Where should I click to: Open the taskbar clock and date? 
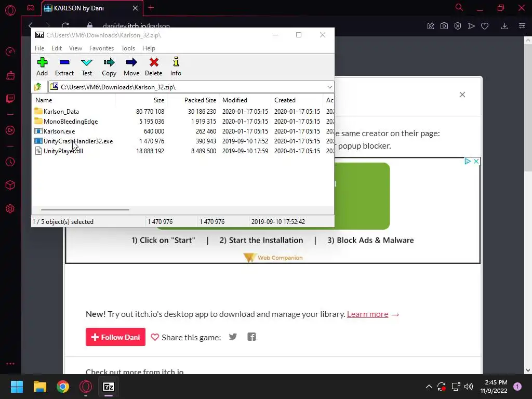(x=494, y=387)
